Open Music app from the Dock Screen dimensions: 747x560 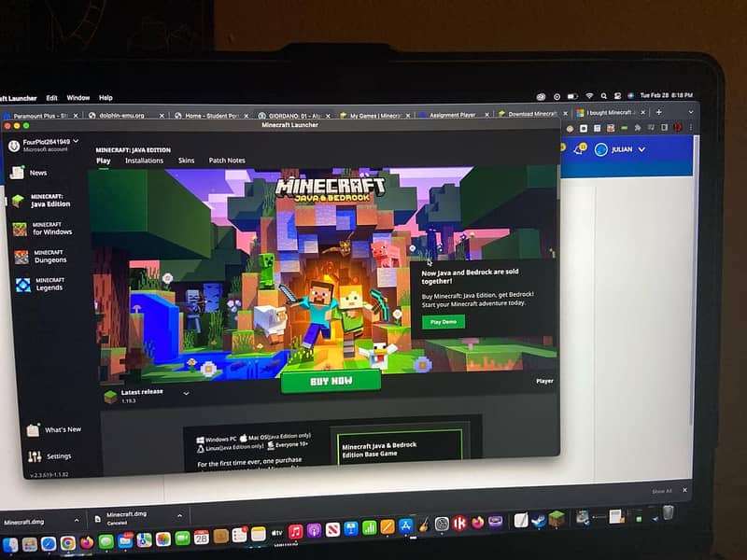(x=295, y=531)
